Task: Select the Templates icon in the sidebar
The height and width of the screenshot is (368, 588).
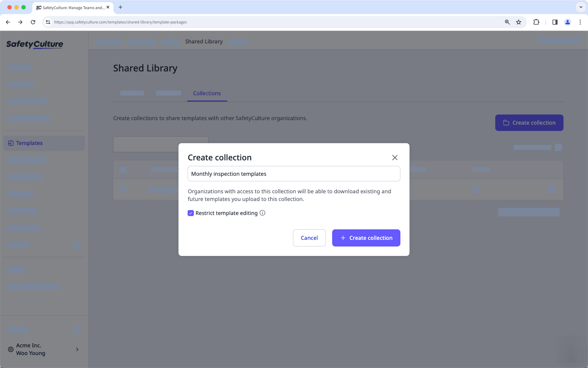Action: click(x=11, y=143)
